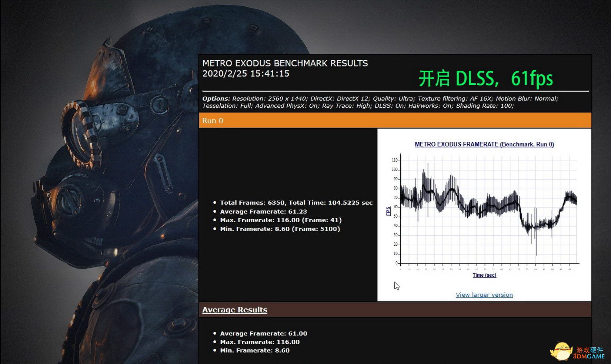Click the 'Time (sec)' axis label
The width and height of the screenshot is (611, 364).
(x=484, y=275)
